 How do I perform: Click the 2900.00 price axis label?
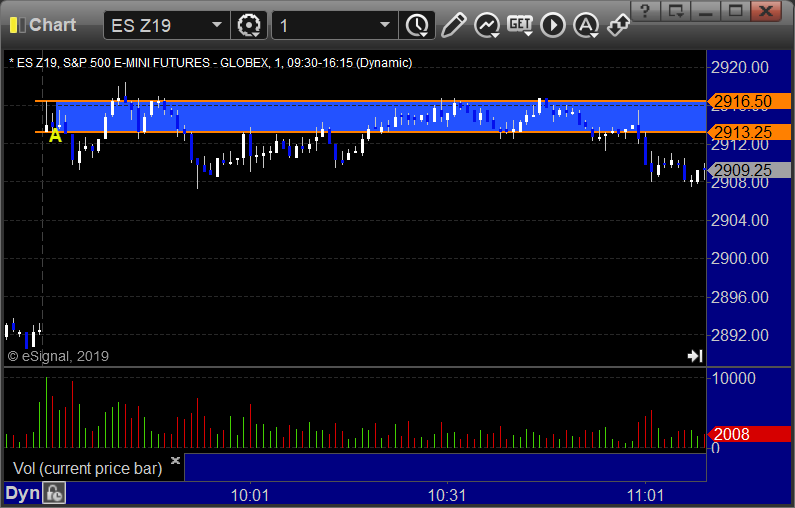tap(740, 259)
